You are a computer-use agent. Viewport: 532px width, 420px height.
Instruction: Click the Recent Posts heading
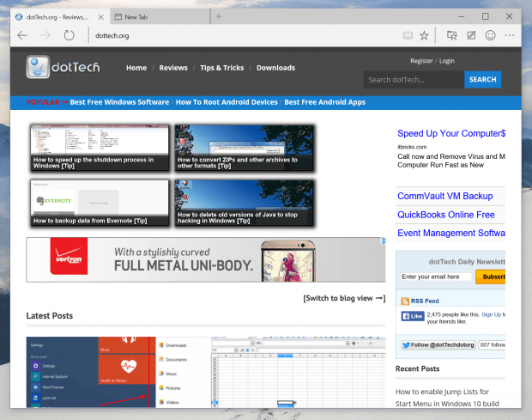[417, 368]
